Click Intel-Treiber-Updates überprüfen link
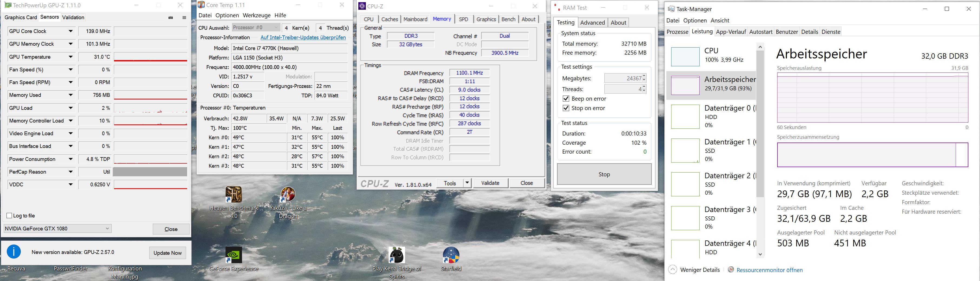 [x=303, y=37]
